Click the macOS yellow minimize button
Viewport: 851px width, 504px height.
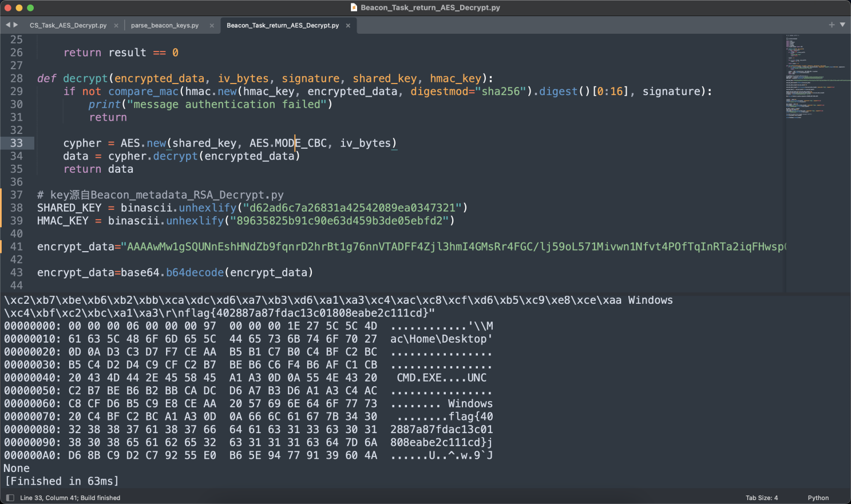19,7
